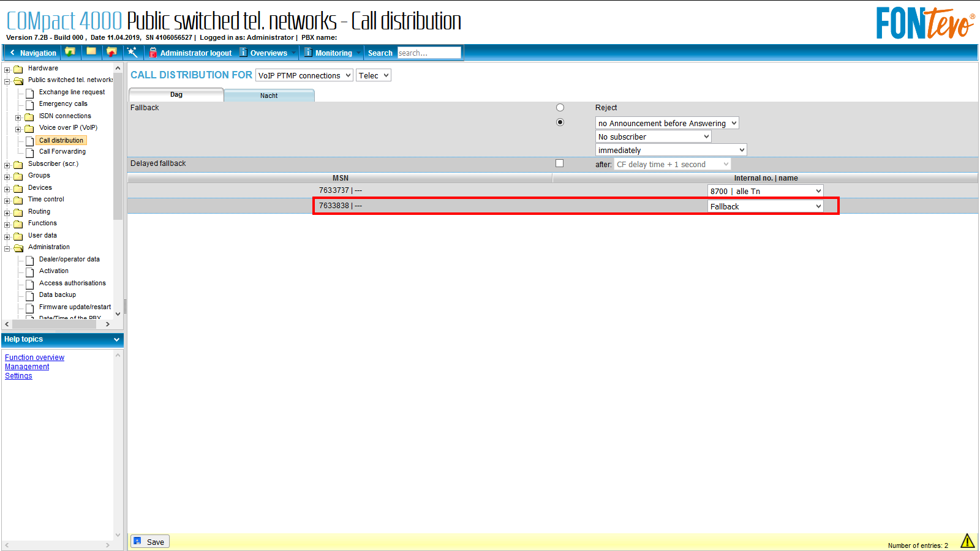Click the folder with green arrow toolbar icon
Viewport: 980px width, 551px height.
pos(70,52)
